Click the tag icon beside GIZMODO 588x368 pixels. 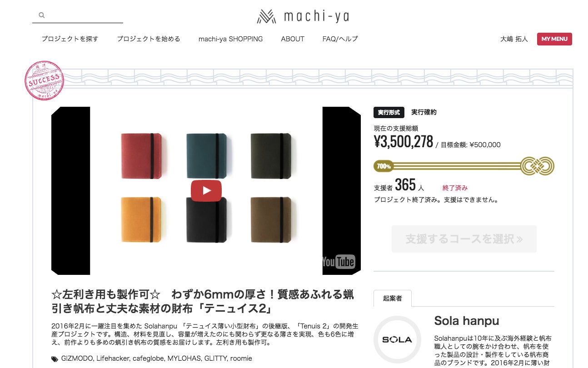point(55,358)
